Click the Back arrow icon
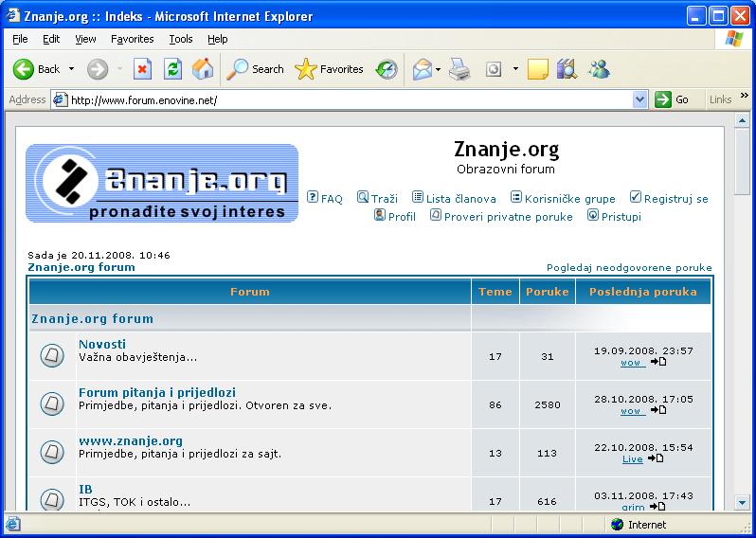The width and height of the screenshot is (756, 538). click(x=23, y=69)
